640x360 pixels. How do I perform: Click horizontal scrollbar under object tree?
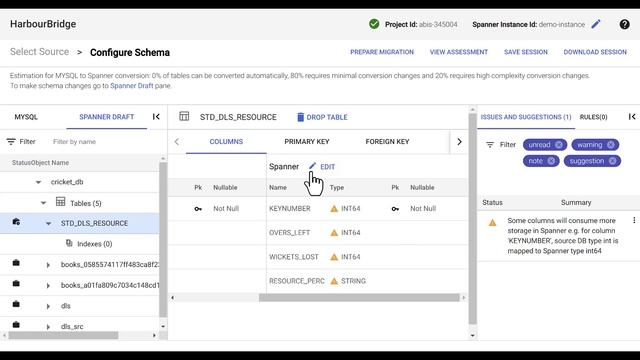pyautogui.click(x=63, y=335)
